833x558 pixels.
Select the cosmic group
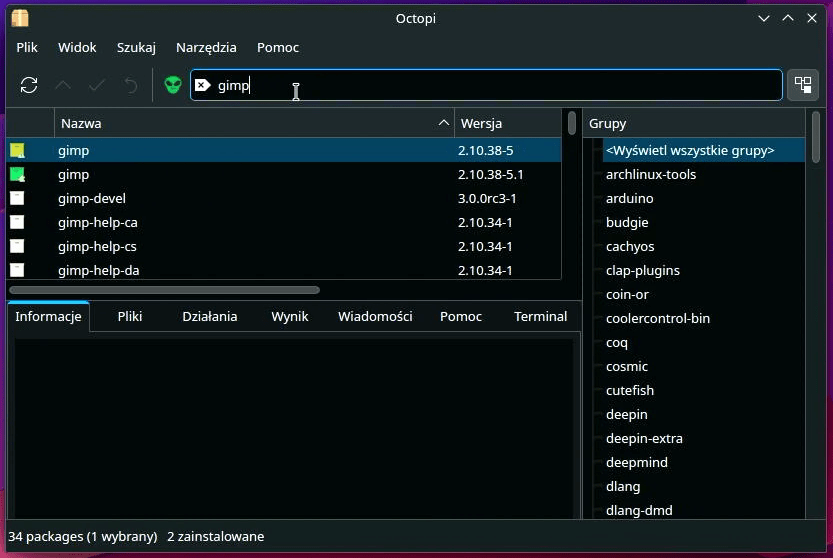[627, 366]
